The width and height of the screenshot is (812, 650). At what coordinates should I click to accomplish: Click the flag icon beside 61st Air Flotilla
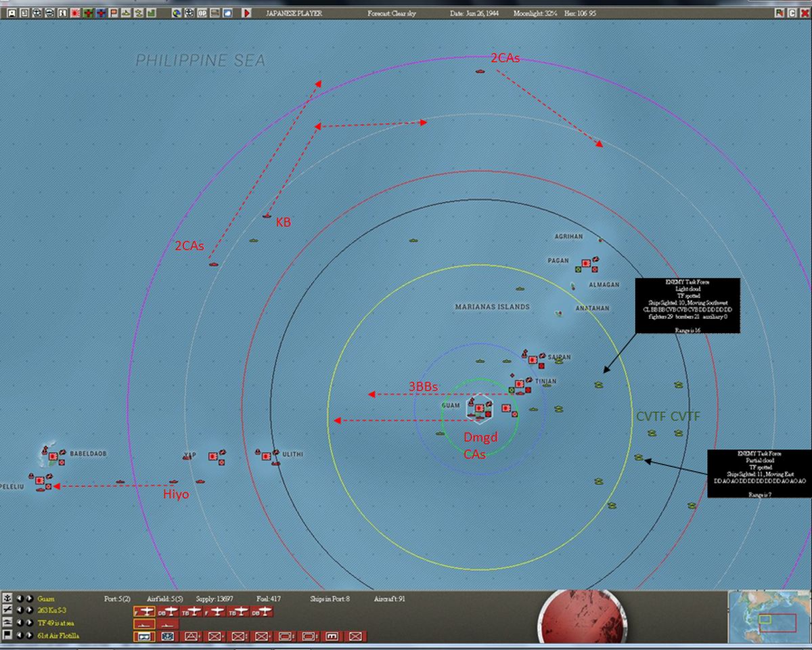(6, 635)
